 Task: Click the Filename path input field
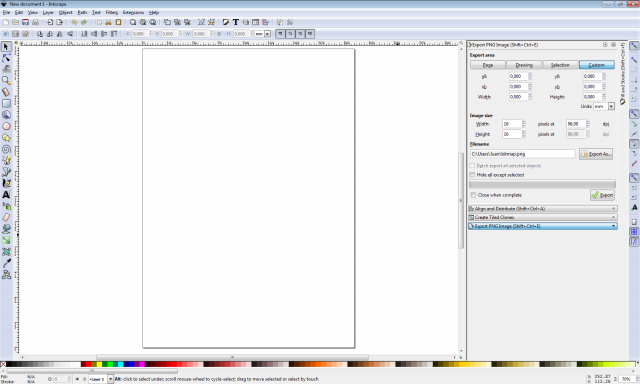tap(522, 154)
